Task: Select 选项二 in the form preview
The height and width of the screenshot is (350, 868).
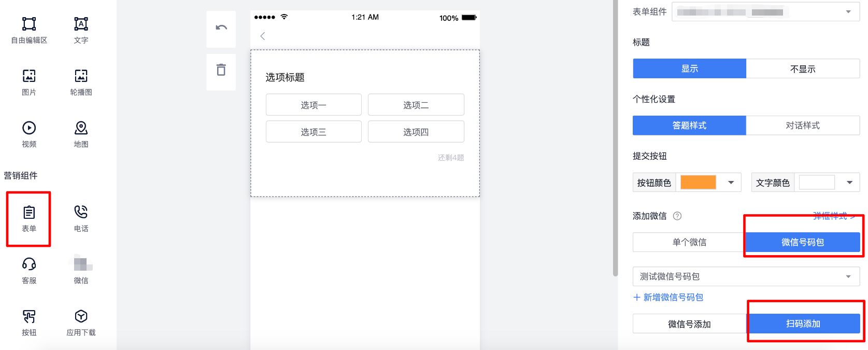Action: point(416,105)
